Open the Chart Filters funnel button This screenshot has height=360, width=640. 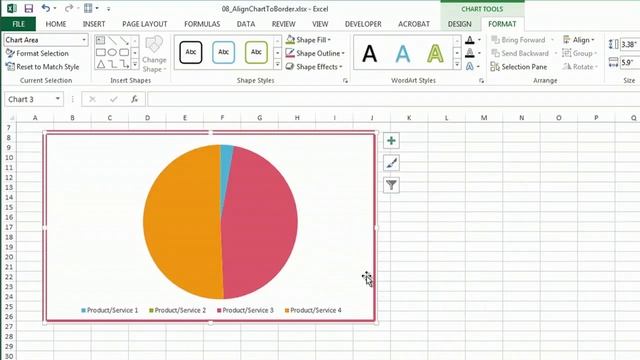pos(391,185)
